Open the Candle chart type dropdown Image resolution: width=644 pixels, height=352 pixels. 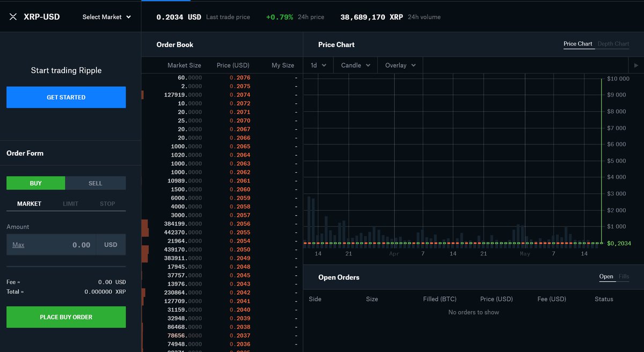[x=356, y=65]
